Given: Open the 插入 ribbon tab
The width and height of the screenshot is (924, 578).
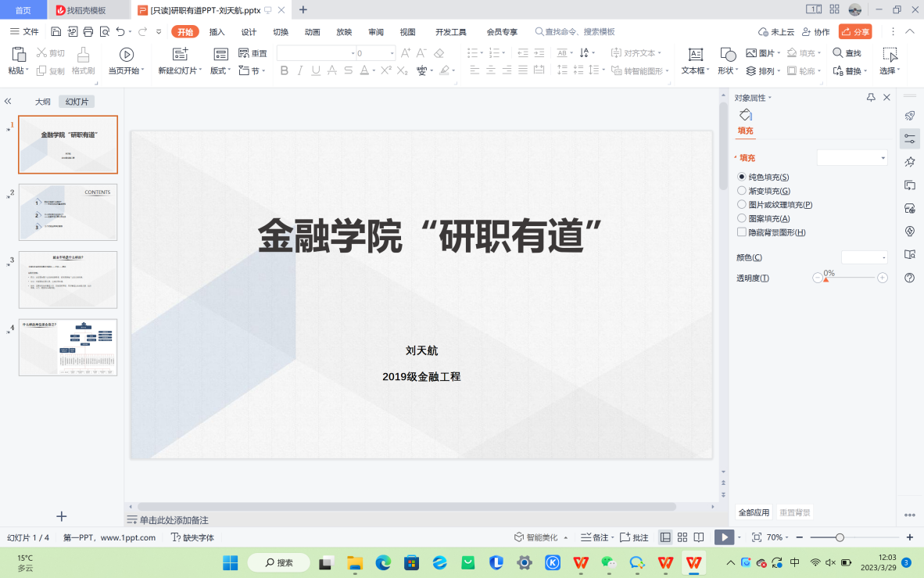Looking at the screenshot, I should click(x=217, y=32).
